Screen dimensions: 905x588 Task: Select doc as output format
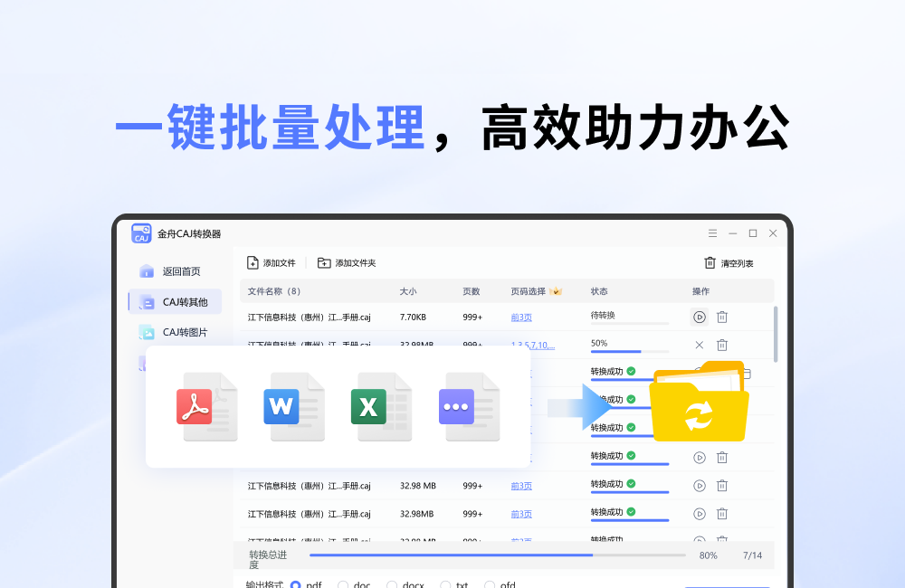[x=344, y=584]
